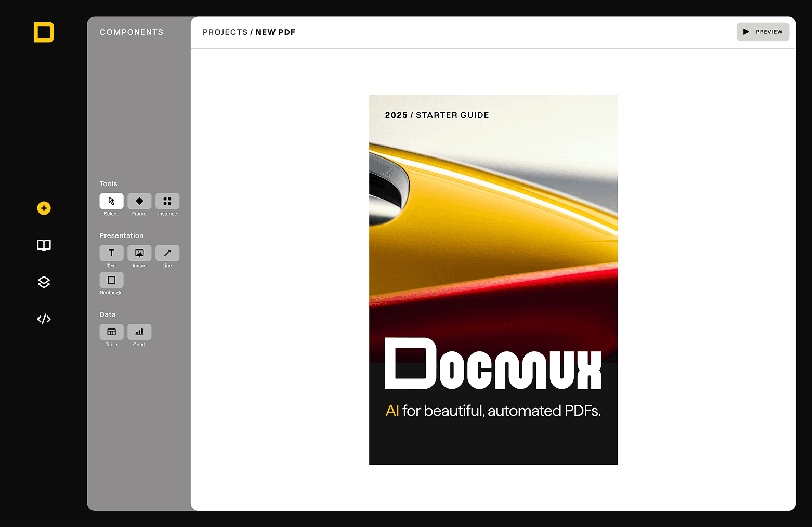Viewport: 812px width, 527px height.
Task: Open the layers stack icon
Action: pos(44,282)
